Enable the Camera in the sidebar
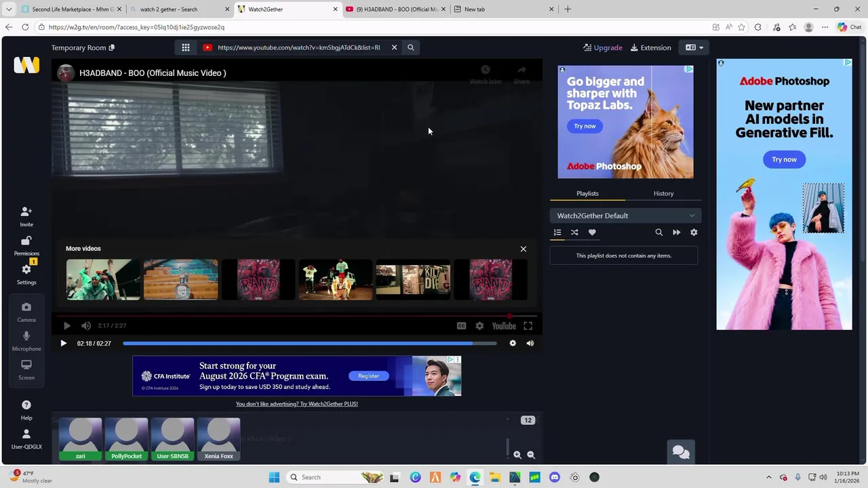This screenshot has width=868, height=488. (x=26, y=312)
